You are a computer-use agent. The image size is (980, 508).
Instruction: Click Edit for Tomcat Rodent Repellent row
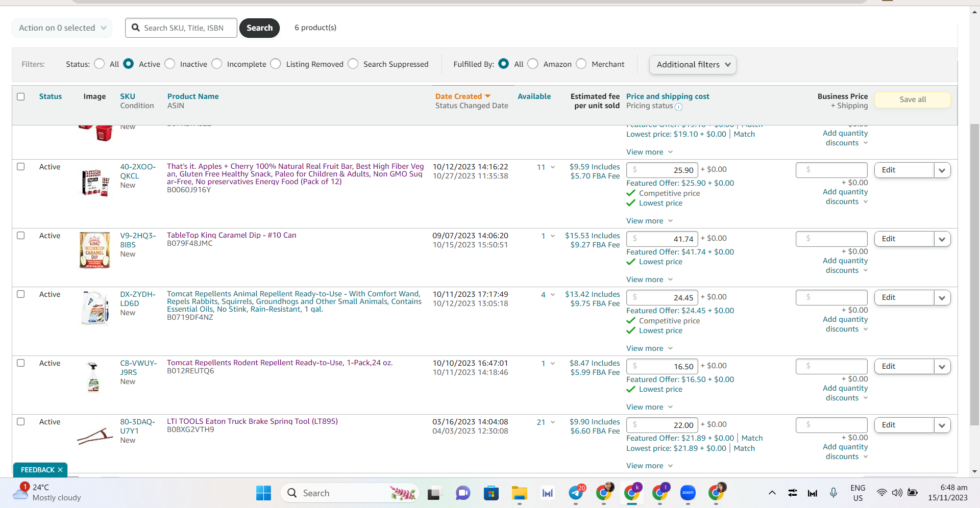[904, 367]
